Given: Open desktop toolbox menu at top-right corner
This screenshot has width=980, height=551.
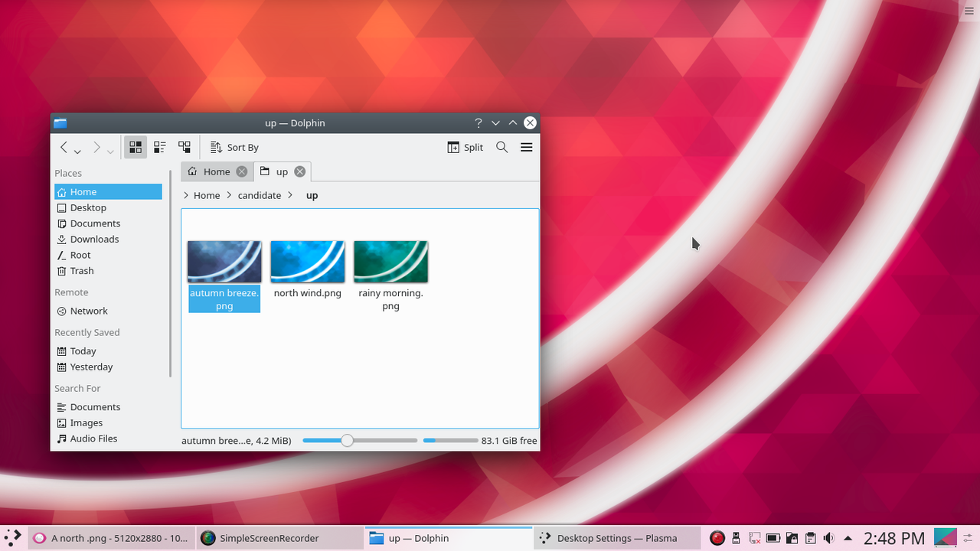Looking at the screenshot, I should (969, 11).
